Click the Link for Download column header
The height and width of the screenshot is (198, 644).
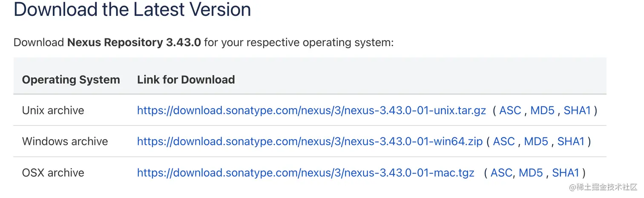point(186,80)
